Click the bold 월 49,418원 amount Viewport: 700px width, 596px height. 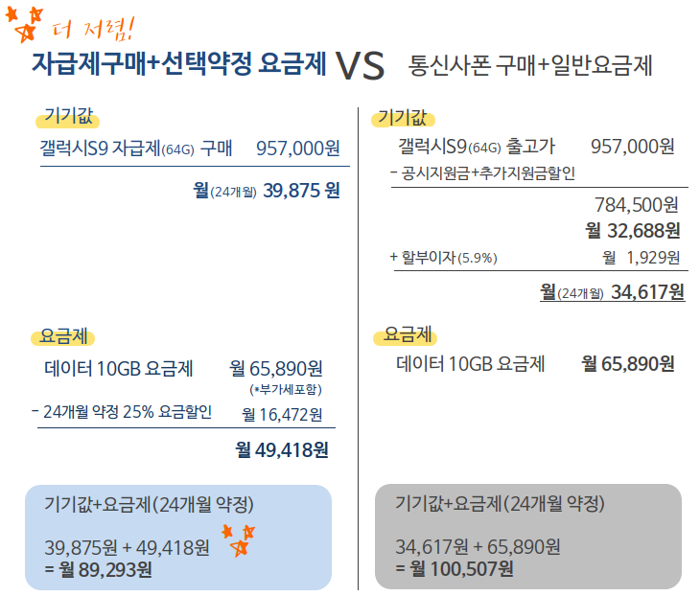(282, 450)
